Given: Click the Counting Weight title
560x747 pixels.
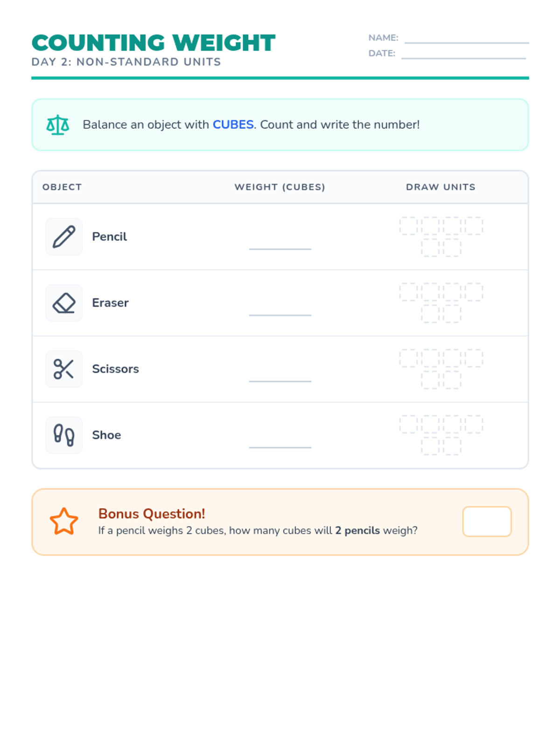Looking at the screenshot, I should 154,43.
